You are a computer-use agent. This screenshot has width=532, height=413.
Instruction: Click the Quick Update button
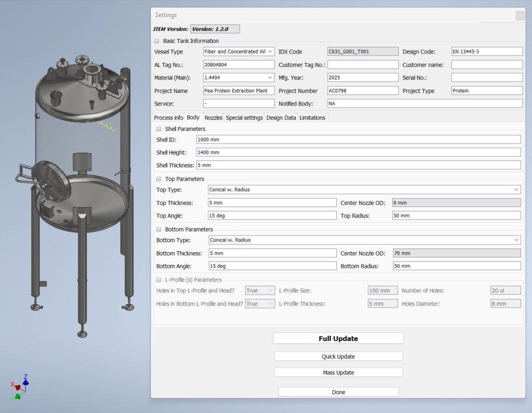tap(338, 356)
